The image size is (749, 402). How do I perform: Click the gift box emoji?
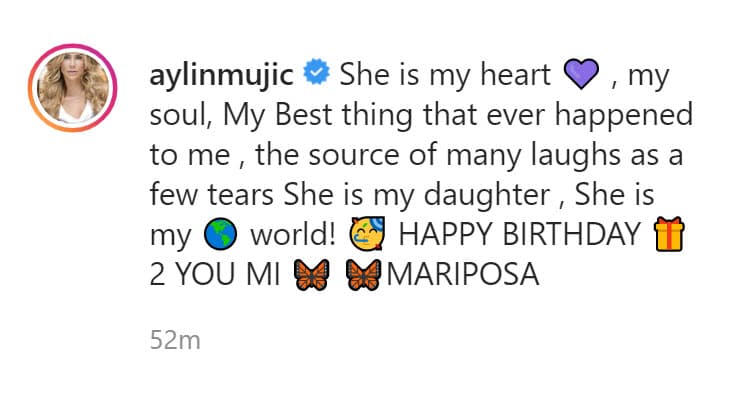point(669,233)
